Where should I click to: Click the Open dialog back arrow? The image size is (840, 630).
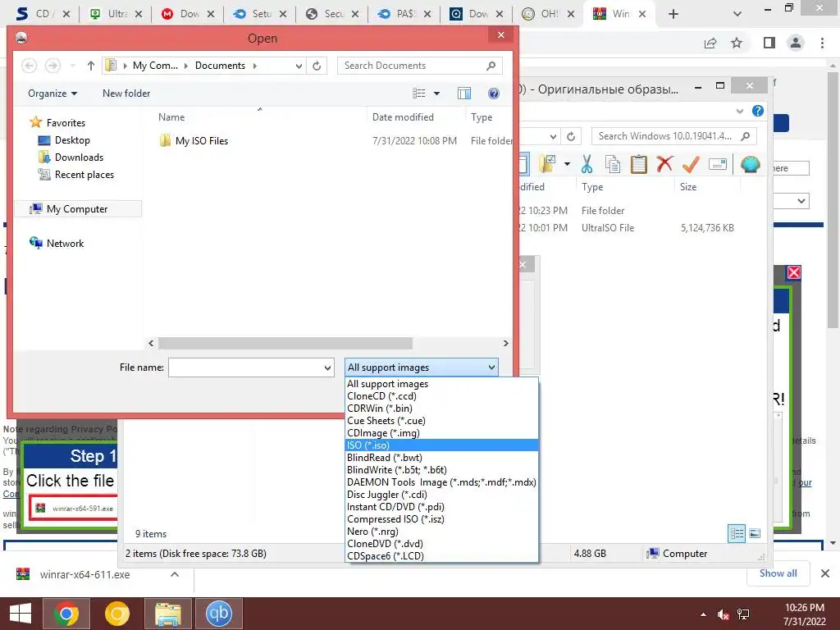[x=29, y=66]
